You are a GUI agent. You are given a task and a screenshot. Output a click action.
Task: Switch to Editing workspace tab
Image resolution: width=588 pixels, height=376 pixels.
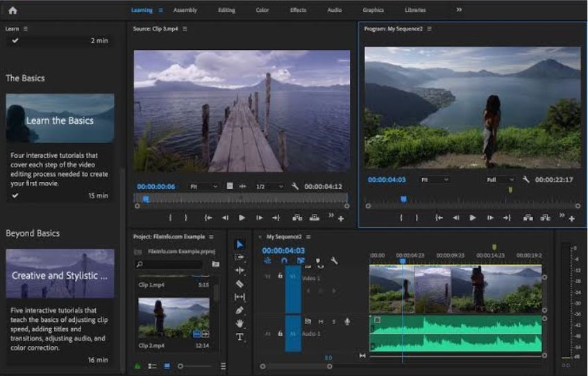point(226,10)
